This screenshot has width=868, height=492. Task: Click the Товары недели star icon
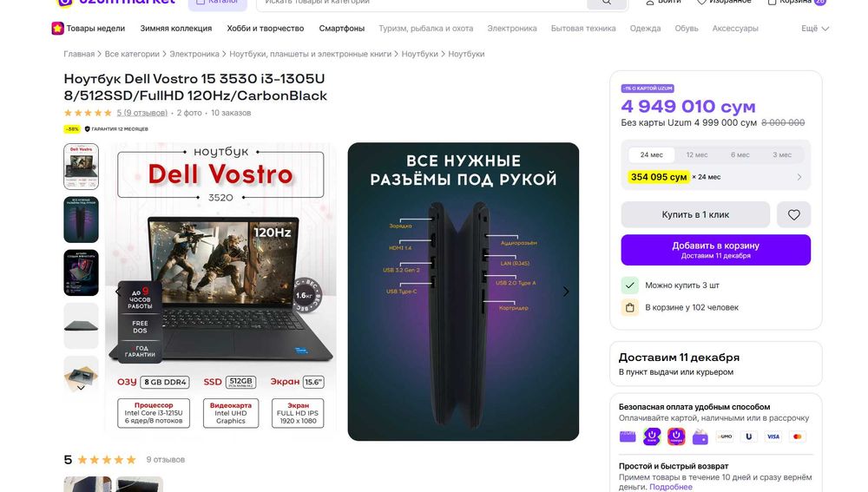pyautogui.click(x=57, y=29)
